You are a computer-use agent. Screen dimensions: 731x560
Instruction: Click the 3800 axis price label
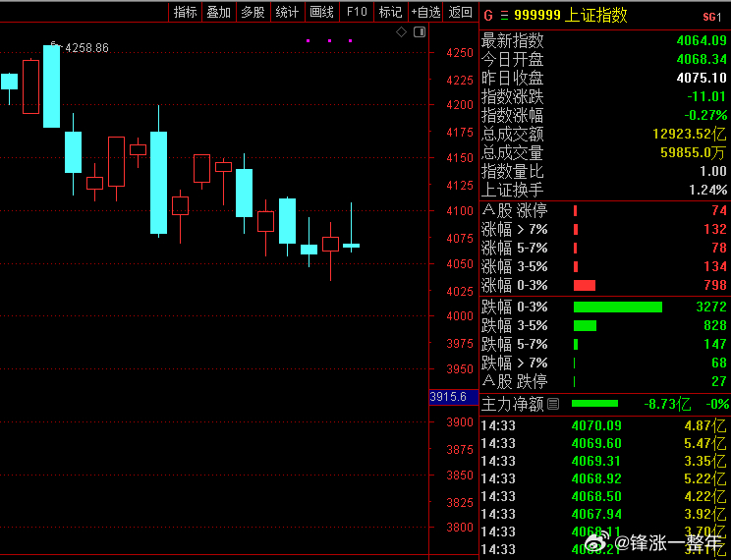(x=460, y=527)
